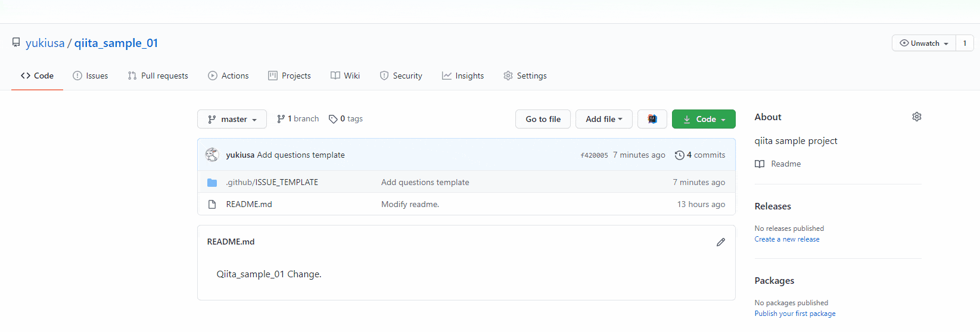
Task: Expand the Add file dropdown
Action: pyautogui.click(x=604, y=119)
